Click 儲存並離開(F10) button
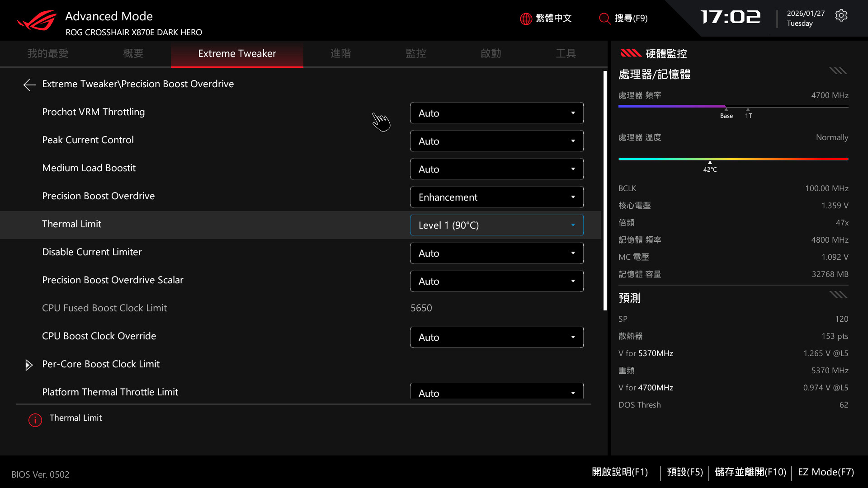The height and width of the screenshot is (488, 868). tap(750, 472)
